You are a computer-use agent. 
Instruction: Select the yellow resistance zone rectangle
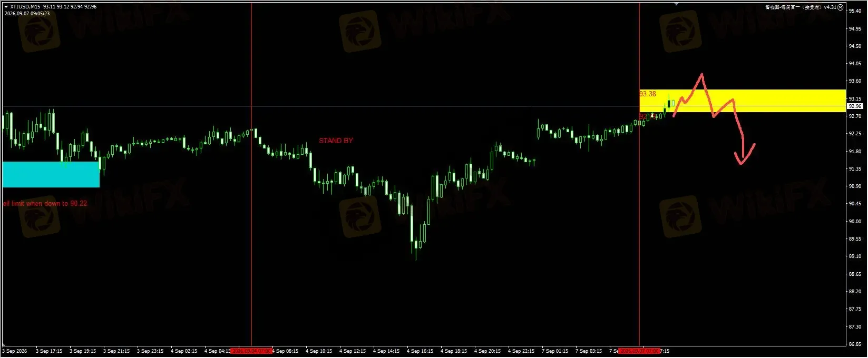coord(743,101)
